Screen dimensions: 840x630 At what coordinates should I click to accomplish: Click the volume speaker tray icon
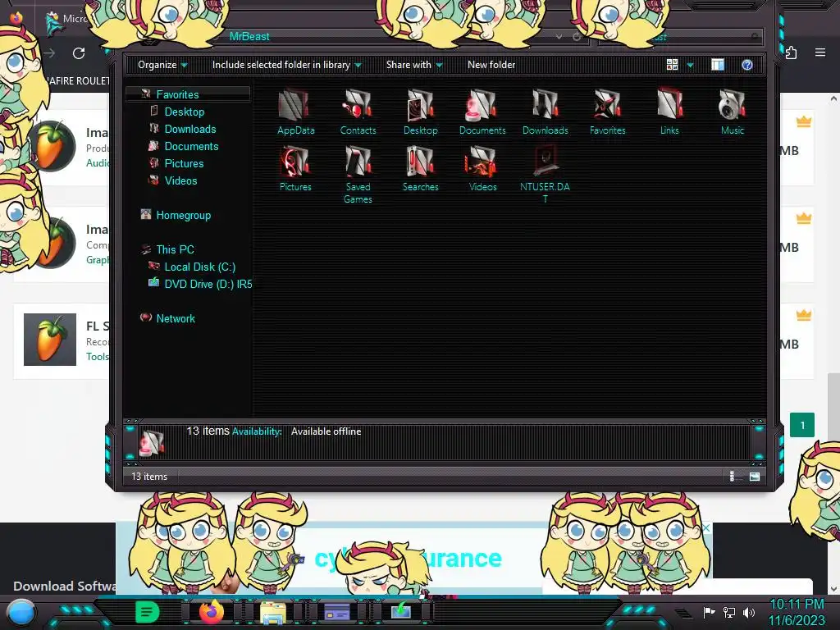click(x=749, y=612)
